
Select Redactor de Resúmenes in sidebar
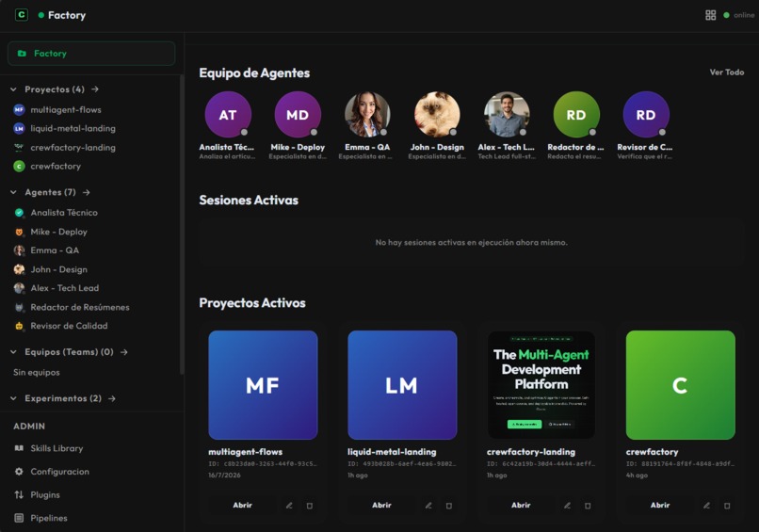click(x=80, y=307)
